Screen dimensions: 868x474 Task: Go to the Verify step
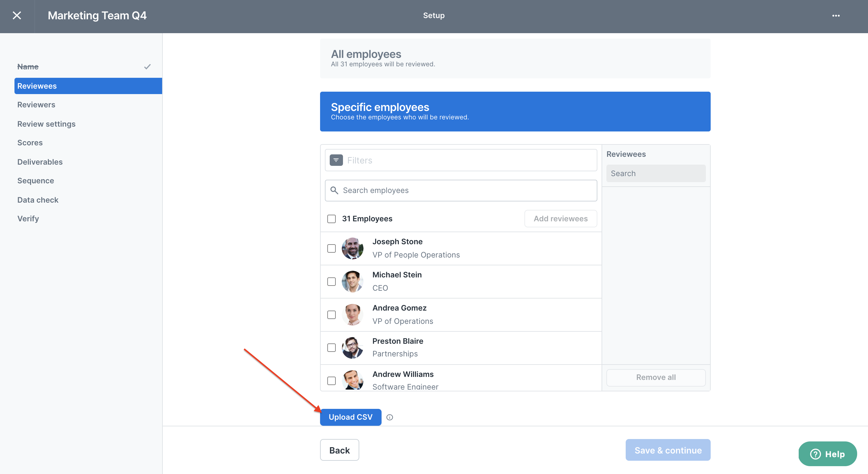[x=28, y=219]
